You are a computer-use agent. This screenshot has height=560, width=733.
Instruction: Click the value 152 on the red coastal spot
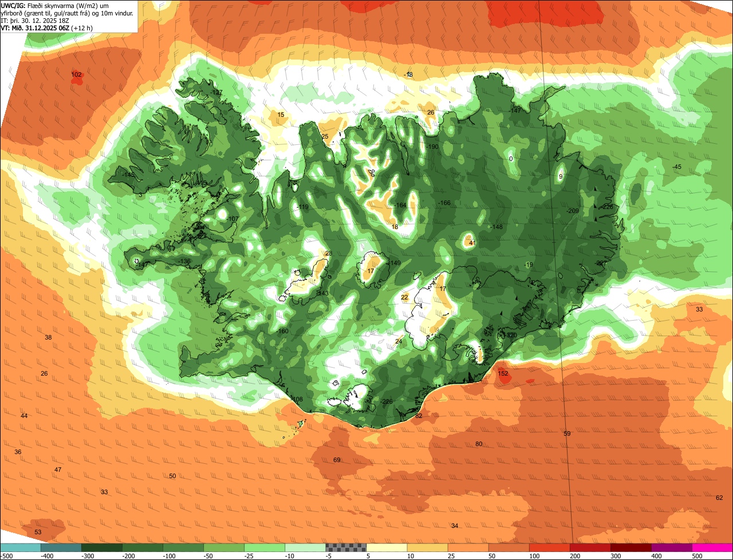[x=503, y=374]
